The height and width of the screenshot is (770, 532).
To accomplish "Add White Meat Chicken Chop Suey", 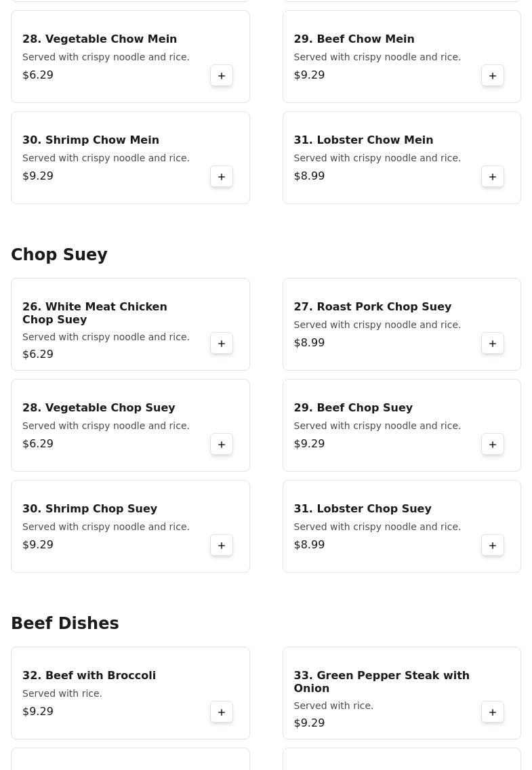I will pyautogui.click(x=222, y=343).
